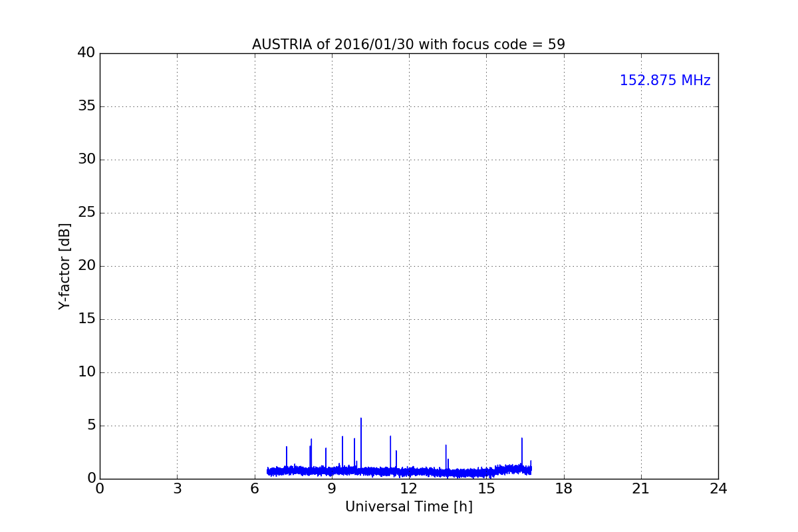Click the y-axis tick label 40
The image size is (798, 532).
tap(86, 53)
